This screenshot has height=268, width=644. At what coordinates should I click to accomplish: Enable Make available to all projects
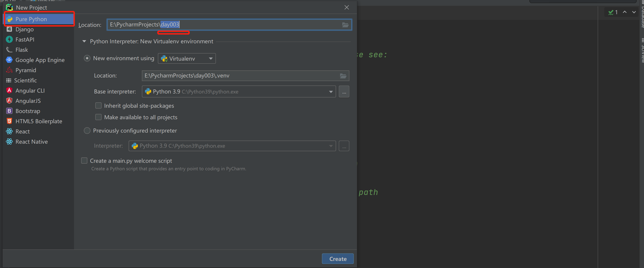pyautogui.click(x=98, y=117)
